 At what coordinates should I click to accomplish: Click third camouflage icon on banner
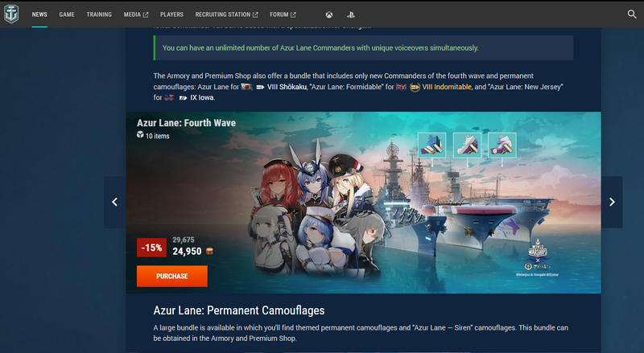coord(502,145)
